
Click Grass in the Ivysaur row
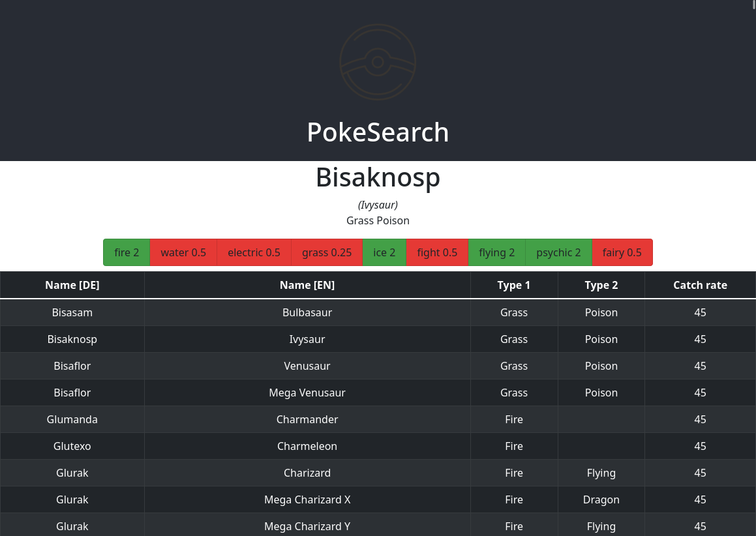tap(514, 339)
